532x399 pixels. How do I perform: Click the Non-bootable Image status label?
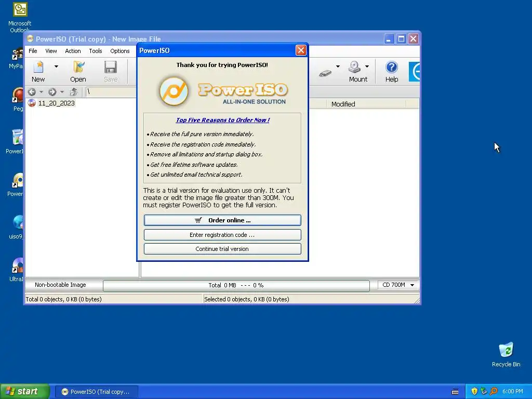60,285
